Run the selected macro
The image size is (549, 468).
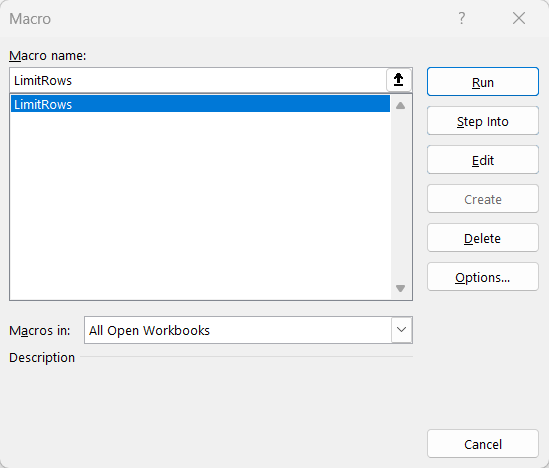(x=483, y=82)
